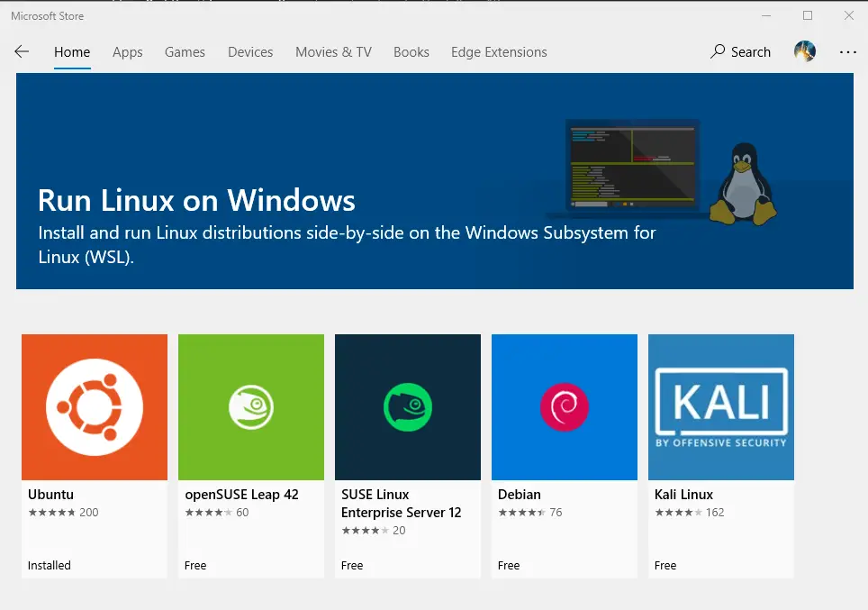868x610 pixels.
Task: Open the SUSE Linux Enterprise Server tile logo
Action: pyautogui.click(x=408, y=407)
